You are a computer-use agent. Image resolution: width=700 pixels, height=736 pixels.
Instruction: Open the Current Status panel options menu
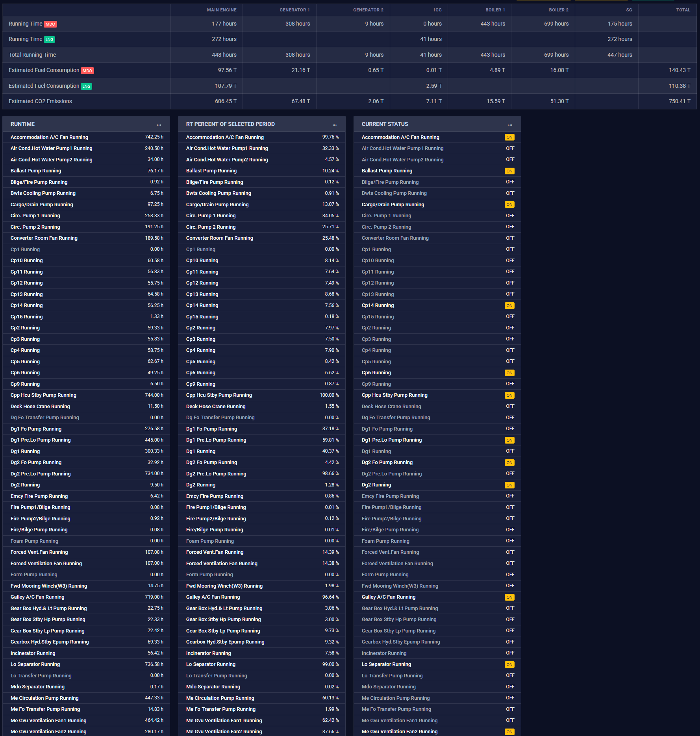510,124
